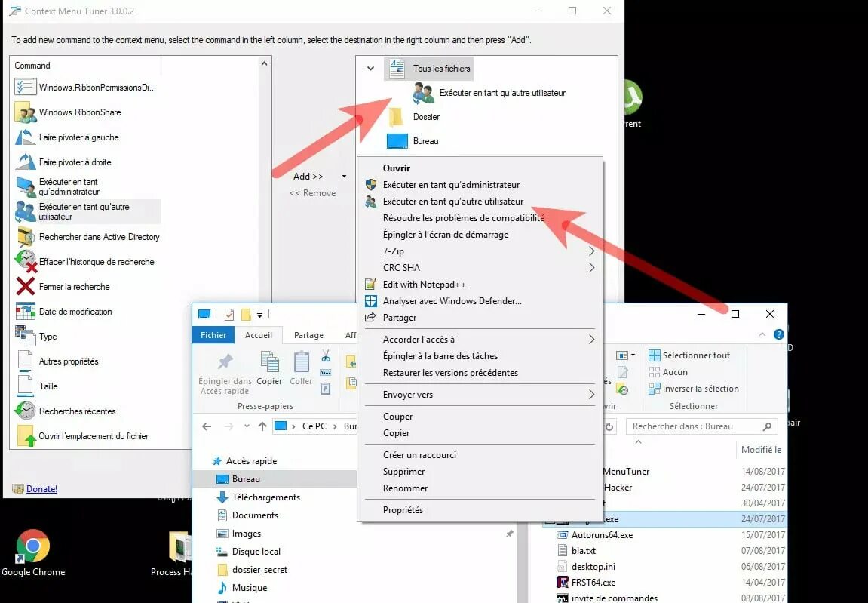Select the Windows.RibbonShare command icon
The height and width of the screenshot is (603, 868).
[26, 112]
